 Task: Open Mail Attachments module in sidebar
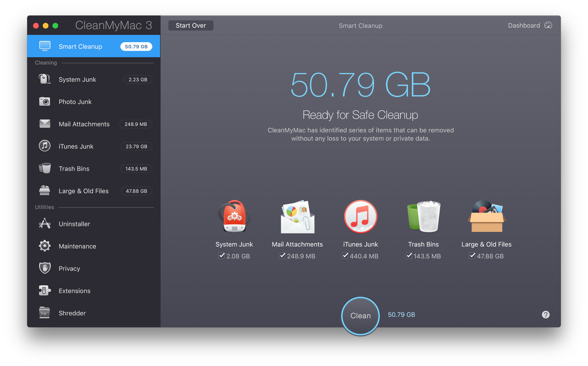coord(94,124)
